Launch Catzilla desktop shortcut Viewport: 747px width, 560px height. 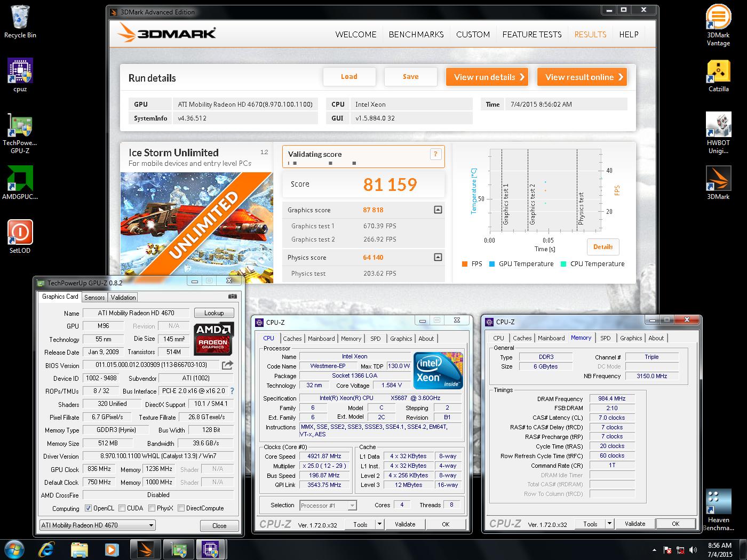coord(718,76)
